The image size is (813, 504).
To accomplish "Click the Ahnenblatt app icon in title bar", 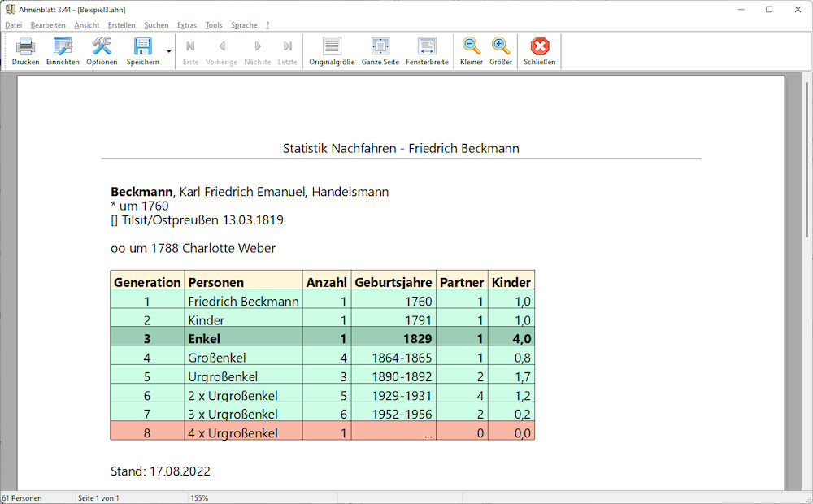I will 10,9.
